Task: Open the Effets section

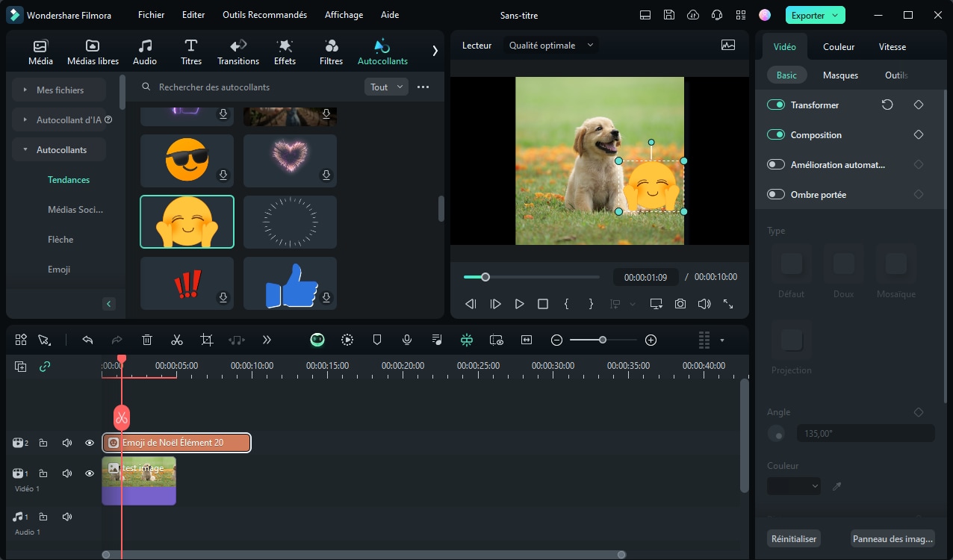Action: tap(285, 52)
